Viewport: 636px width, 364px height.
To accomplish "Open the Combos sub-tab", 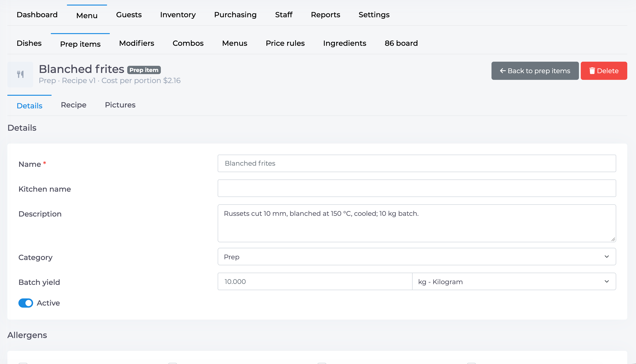I will [x=188, y=43].
